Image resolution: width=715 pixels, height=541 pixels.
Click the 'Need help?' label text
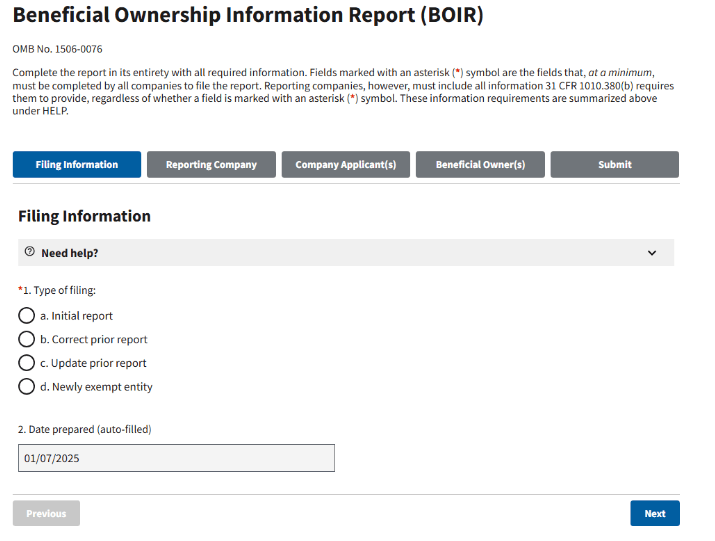click(x=69, y=253)
